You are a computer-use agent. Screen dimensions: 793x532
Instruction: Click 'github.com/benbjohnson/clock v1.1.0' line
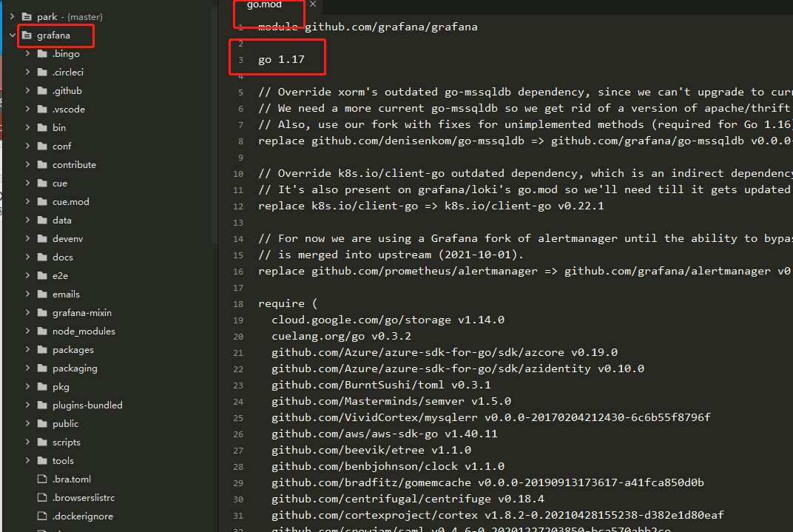click(x=388, y=466)
